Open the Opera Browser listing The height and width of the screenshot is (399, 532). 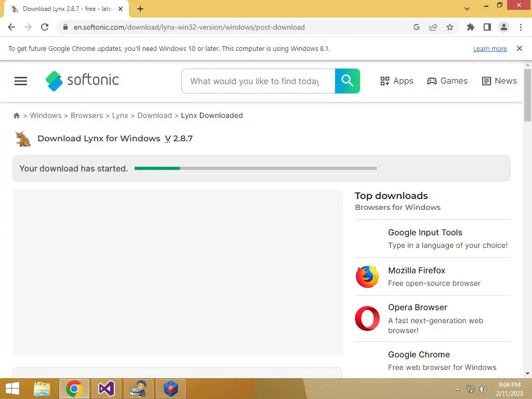[433, 318]
